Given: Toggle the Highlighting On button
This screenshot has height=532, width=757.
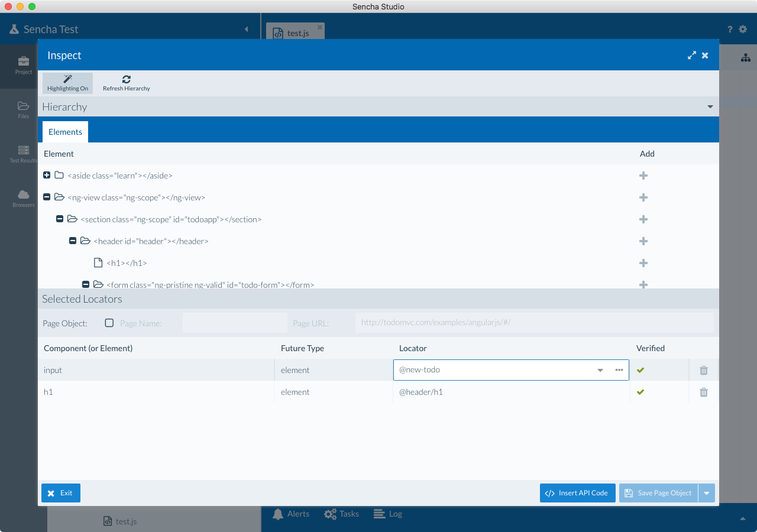Looking at the screenshot, I should coord(67,83).
